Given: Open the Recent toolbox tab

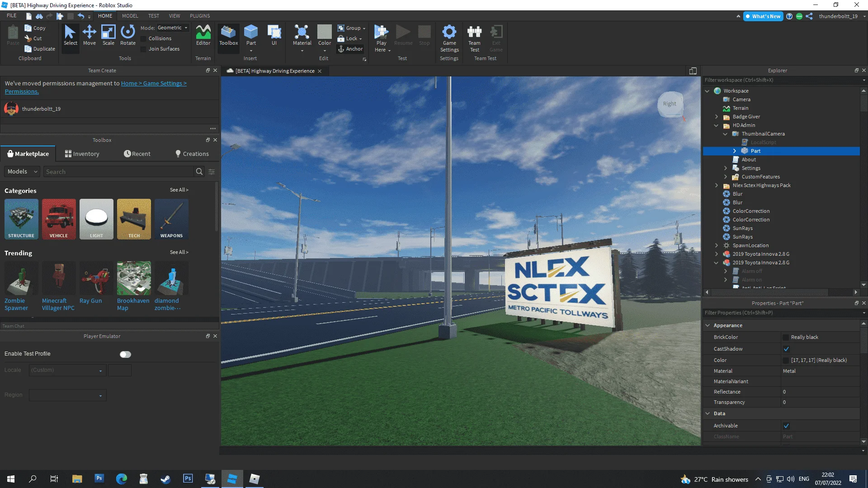Looking at the screenshot, I should click(x=137, y=154).
